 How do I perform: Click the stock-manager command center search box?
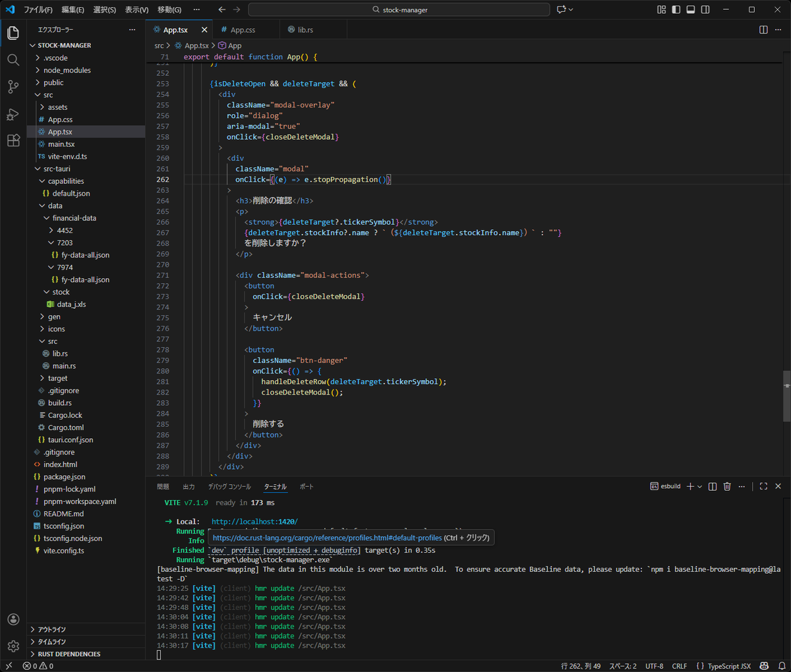point(399,10)
